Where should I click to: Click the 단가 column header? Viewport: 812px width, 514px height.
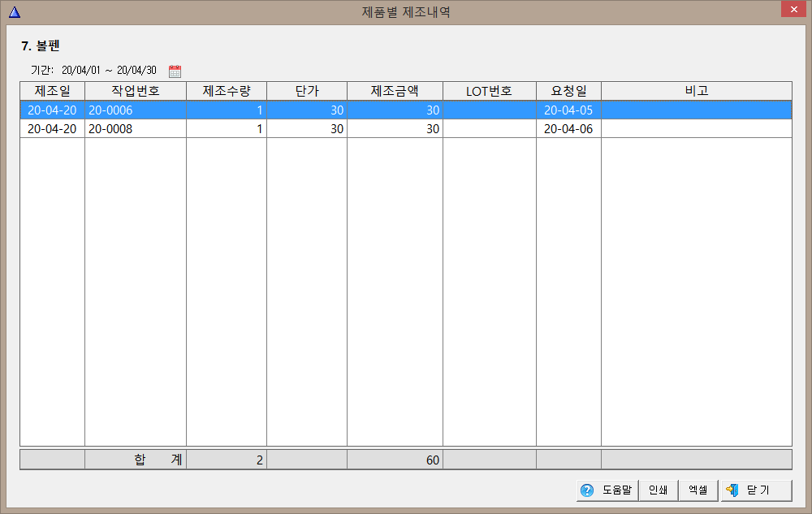[307, 91]
